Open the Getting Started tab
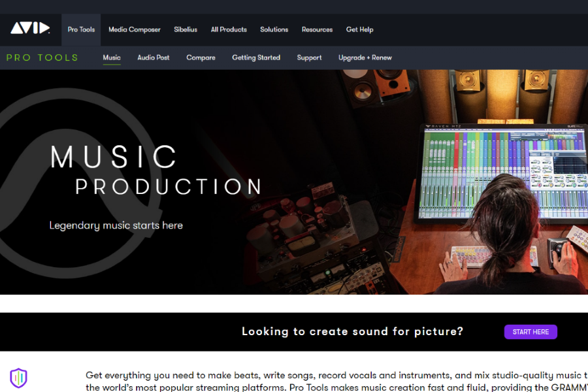This screenshot has height=392, width=588. [256, 57]
